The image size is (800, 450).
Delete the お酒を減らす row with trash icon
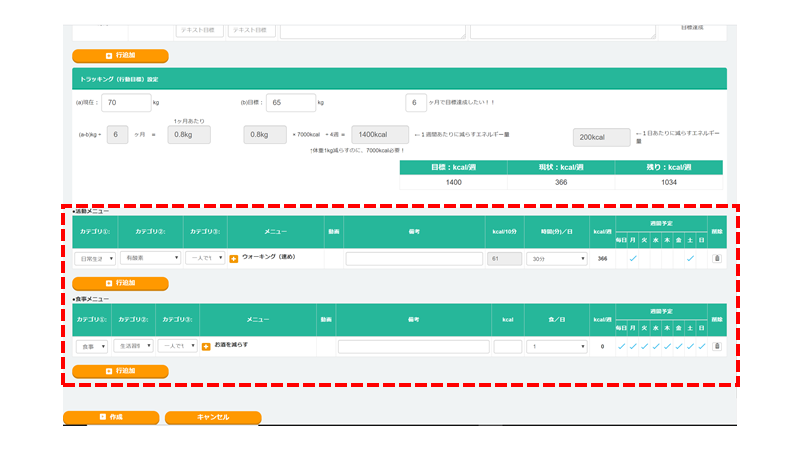click(716, 346)
